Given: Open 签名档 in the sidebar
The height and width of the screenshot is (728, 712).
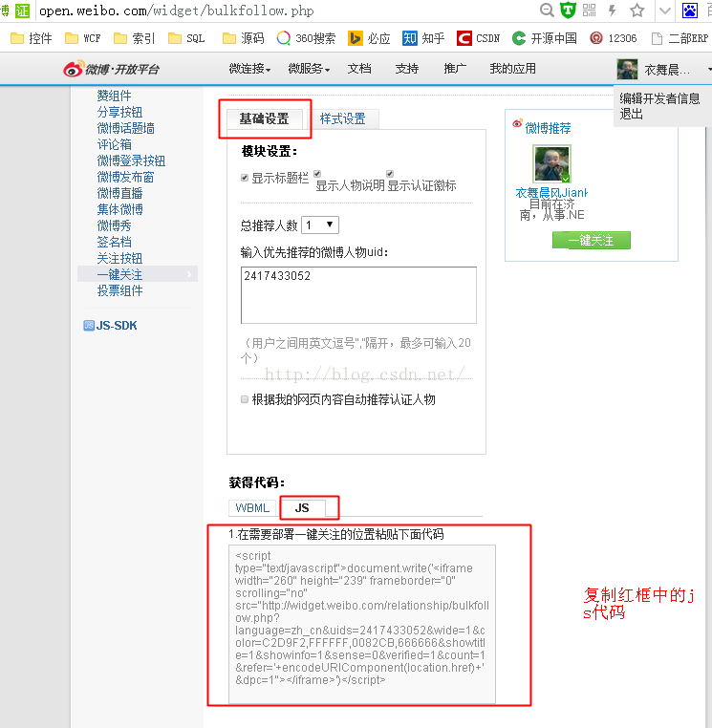Looking at the screenshot, I should pyautogui.click(x=114, y=242).
